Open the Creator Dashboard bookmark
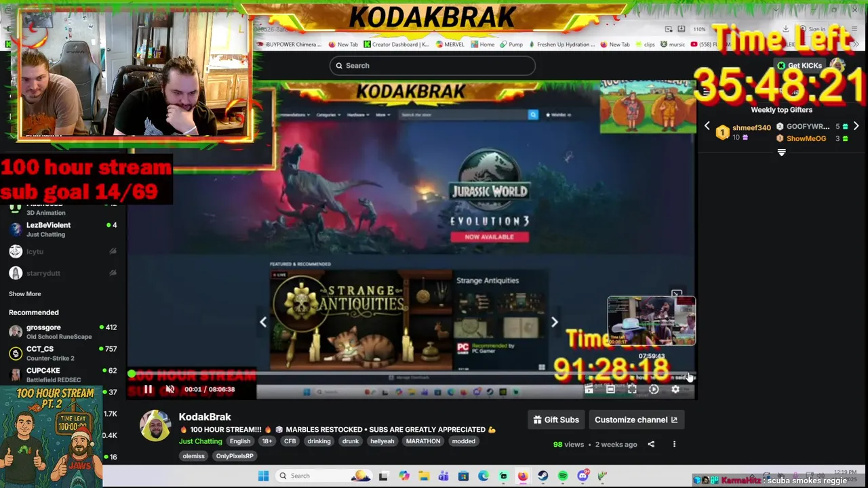 396,45
